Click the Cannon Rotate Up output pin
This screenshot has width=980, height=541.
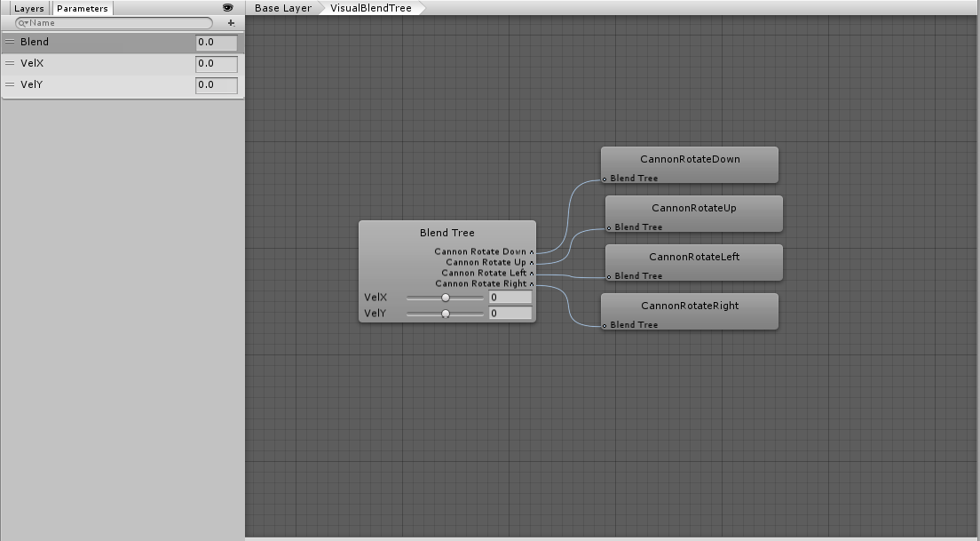pos(532,262)
